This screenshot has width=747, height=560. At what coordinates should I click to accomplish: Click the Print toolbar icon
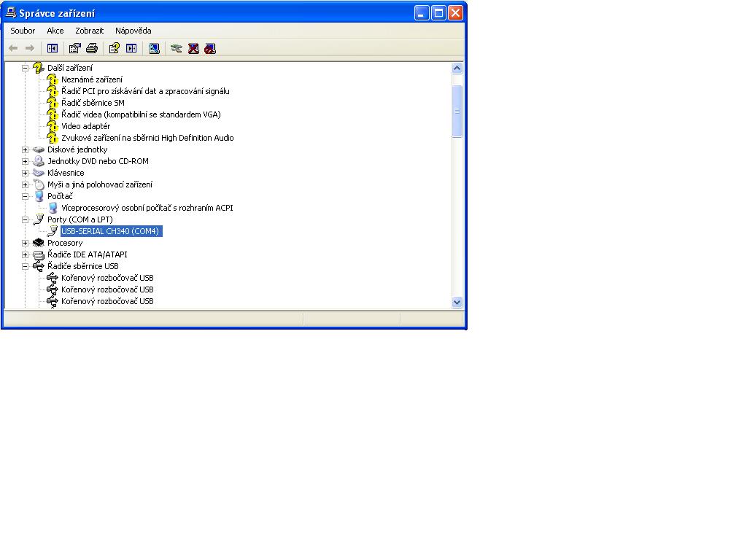click(92, 48)
